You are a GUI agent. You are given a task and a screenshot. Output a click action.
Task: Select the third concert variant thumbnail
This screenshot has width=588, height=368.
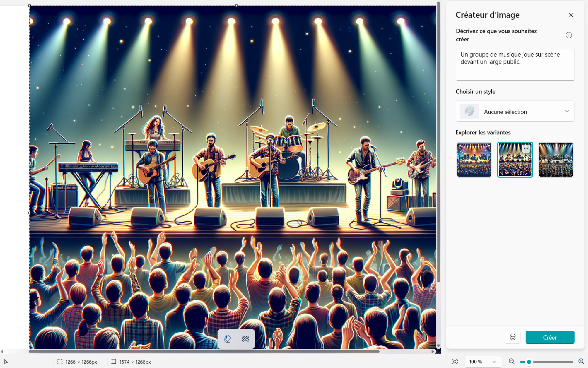pyautogui.click(x=556, y=160)
